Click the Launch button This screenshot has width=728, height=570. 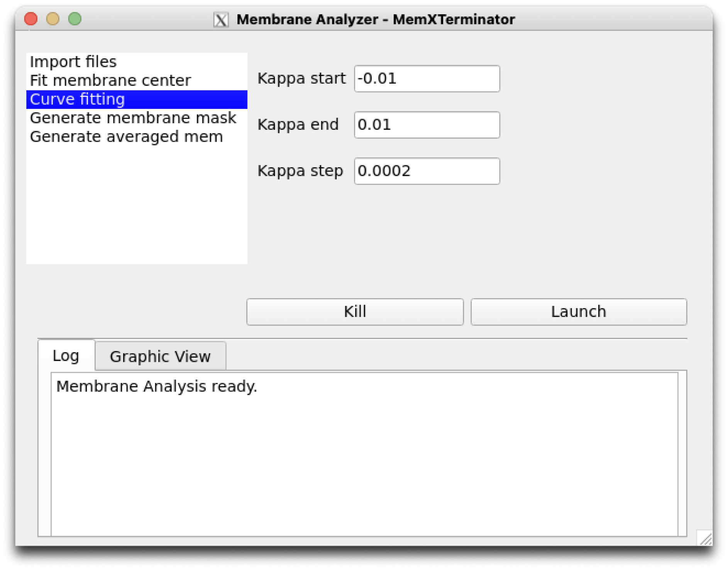[579, 312]
